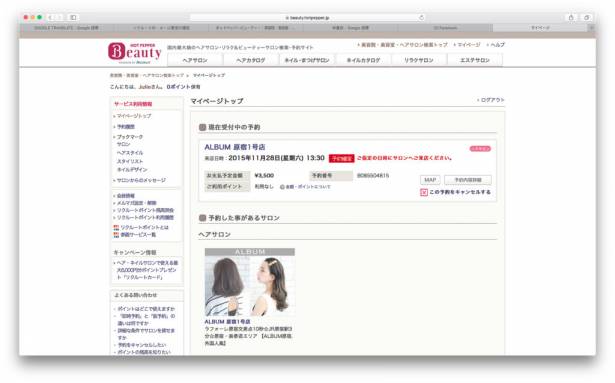Click sidebar ヘアスタイル bookmark link

pyautogui.click(x=130, y=153)
